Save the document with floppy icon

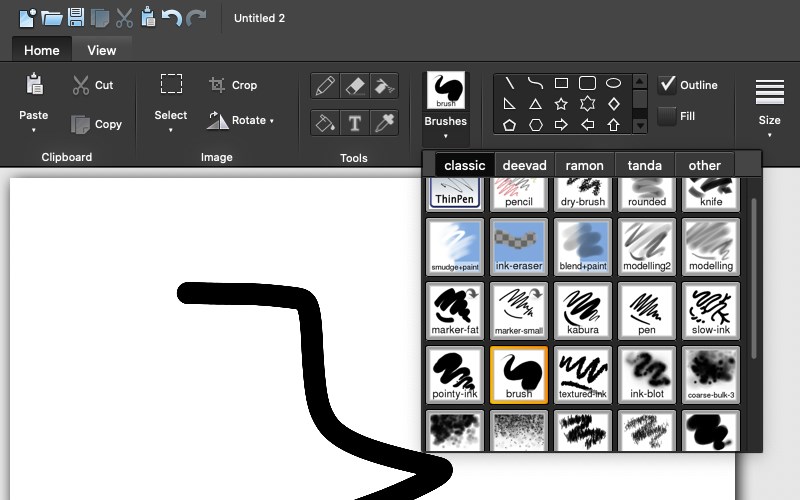76,17
